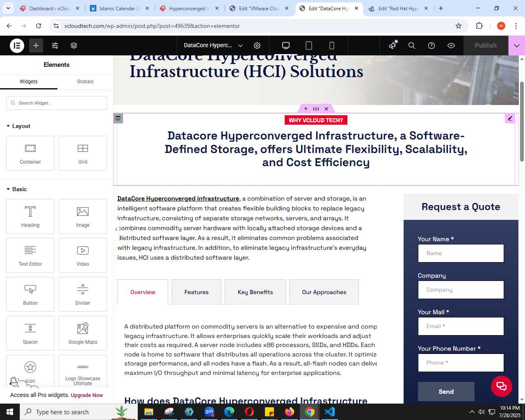Switch to the Widgets tab
525x420 pixels.
pos(29,82)
